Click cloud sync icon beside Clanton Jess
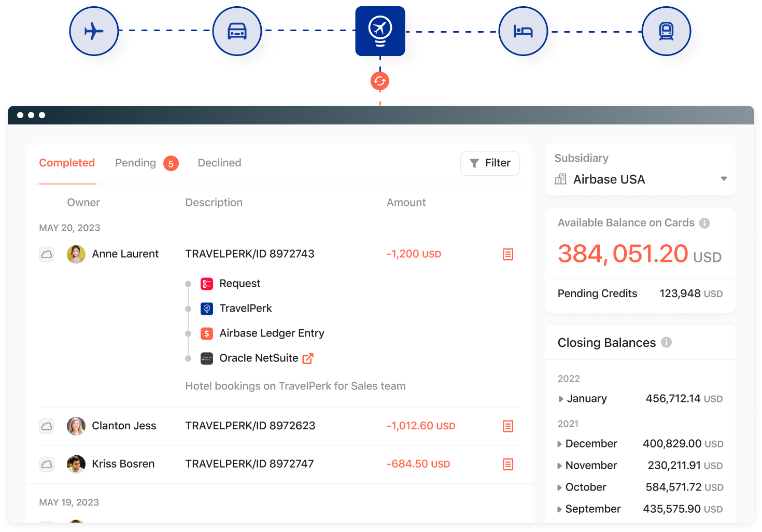Image resolution: width=762 pixels, height=532 pixels. [x=47, y=426]
